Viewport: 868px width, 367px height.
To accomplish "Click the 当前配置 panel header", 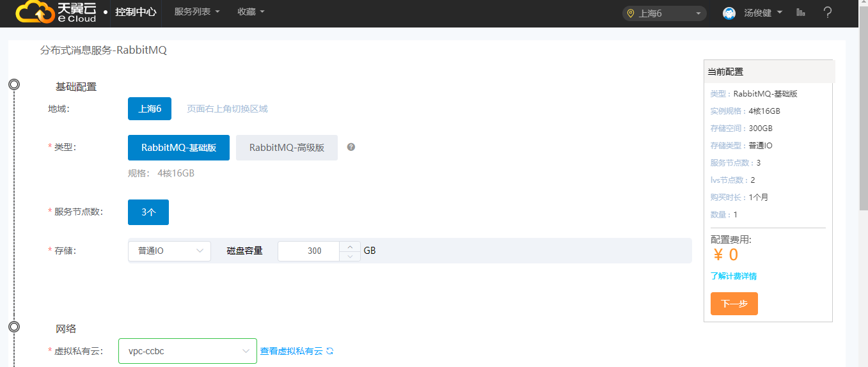I will tap(769, 72).
